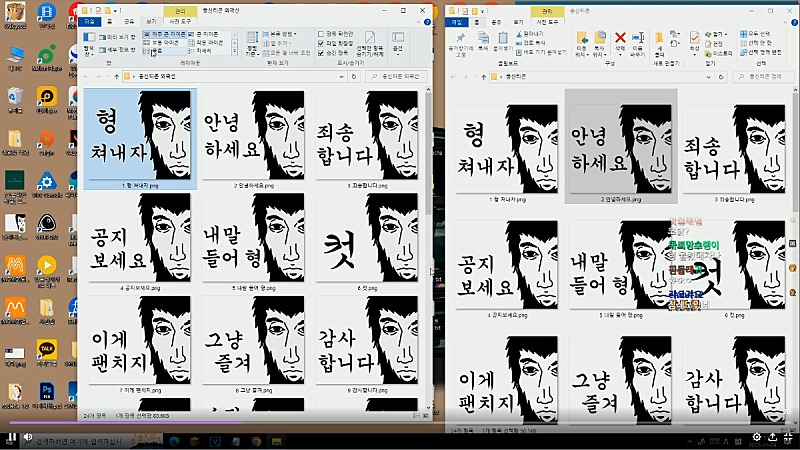Click the video progress bar at bottom
Screen dimensions: 800x450
pos(400,423)
